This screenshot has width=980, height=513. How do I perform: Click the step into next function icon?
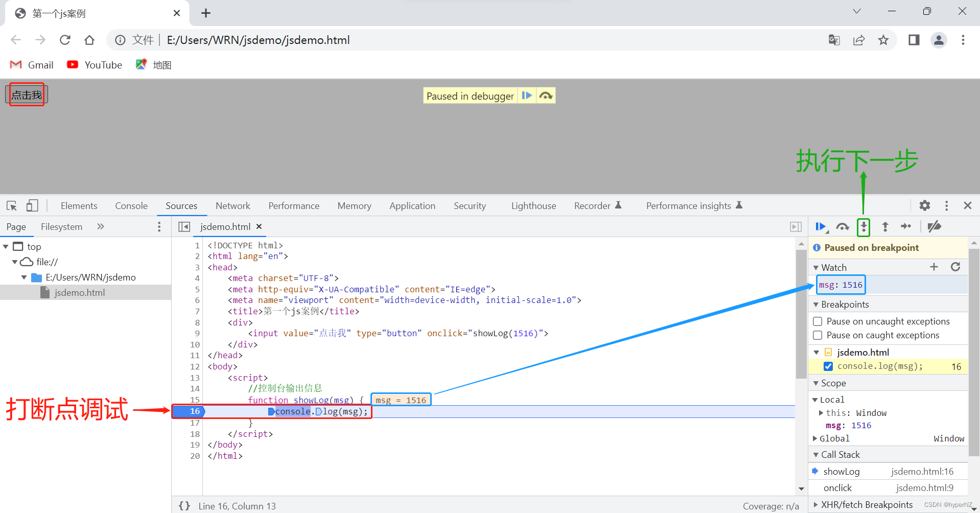tap(864, 226)
